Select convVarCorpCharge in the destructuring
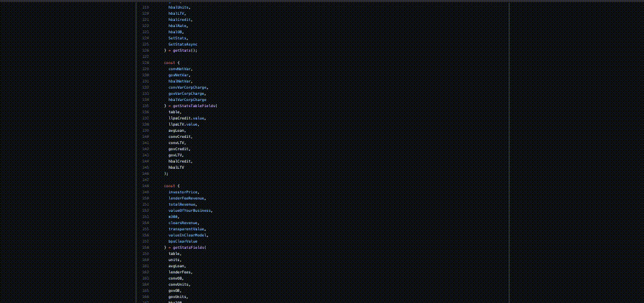Image resolution: width=644 pixels, height=303 pixels. [188, 87]
